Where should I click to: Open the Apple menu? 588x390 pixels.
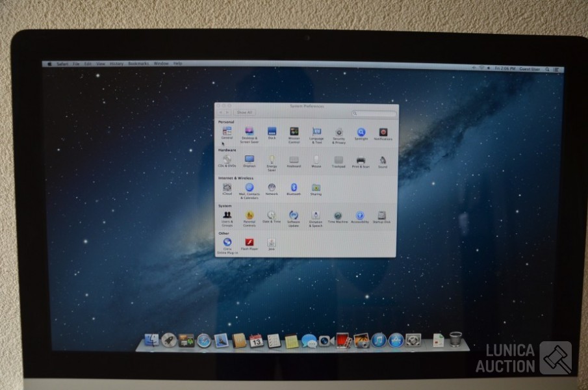pos(49,64)
